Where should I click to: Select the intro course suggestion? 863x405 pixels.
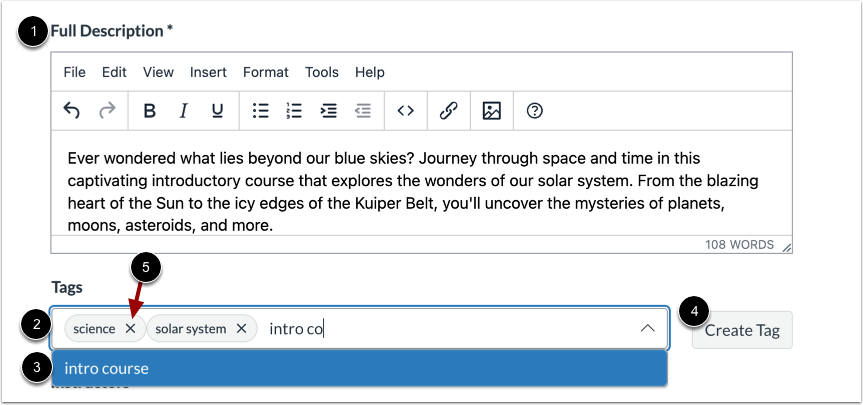pyautogui.click(x=360, y=368)
